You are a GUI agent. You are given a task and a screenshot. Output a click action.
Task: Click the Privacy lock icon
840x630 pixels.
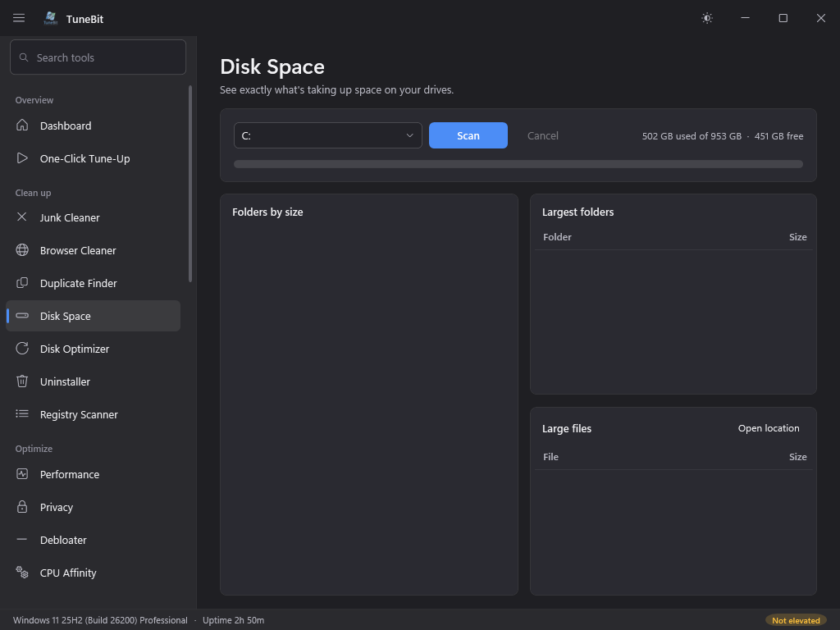[22, 507]
